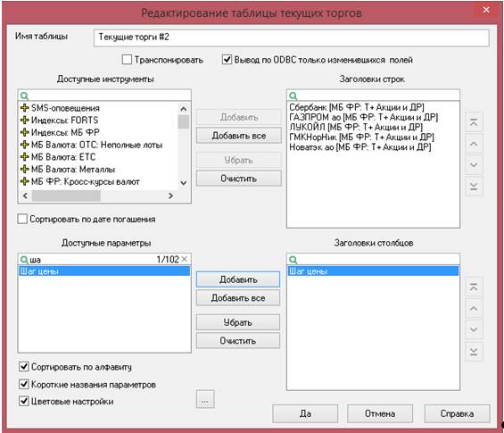Image resolution: width=504 pixels, height=433 pixels.
Task: Enable the Транспонировать checkbox
Action: point(127,60)
